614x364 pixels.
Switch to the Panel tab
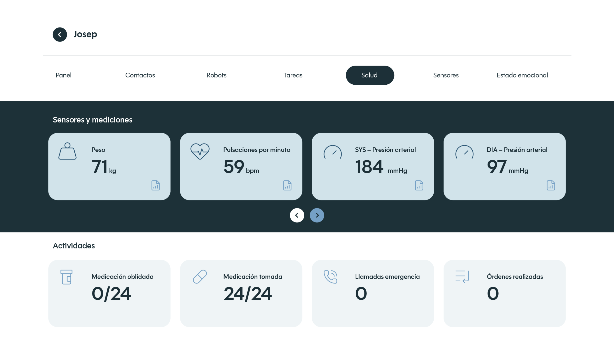point(64,75)
